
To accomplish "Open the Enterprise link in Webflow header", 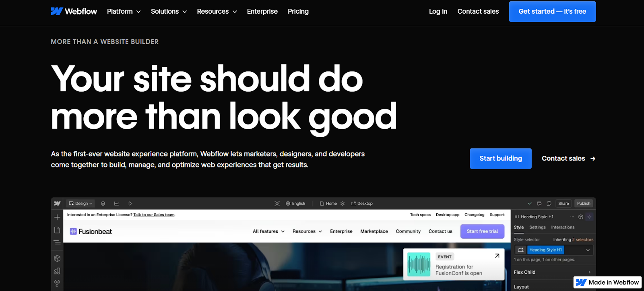I will (262, 11).
